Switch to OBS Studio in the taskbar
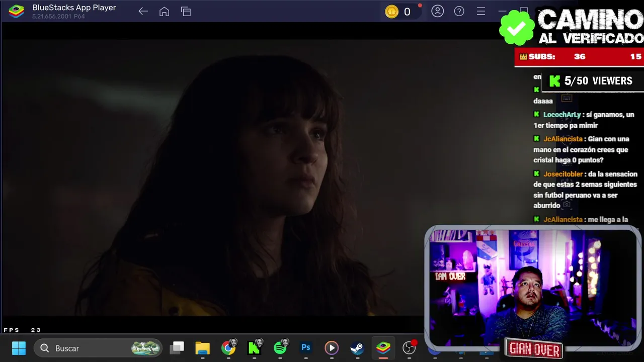 click(x=410, y=347)
